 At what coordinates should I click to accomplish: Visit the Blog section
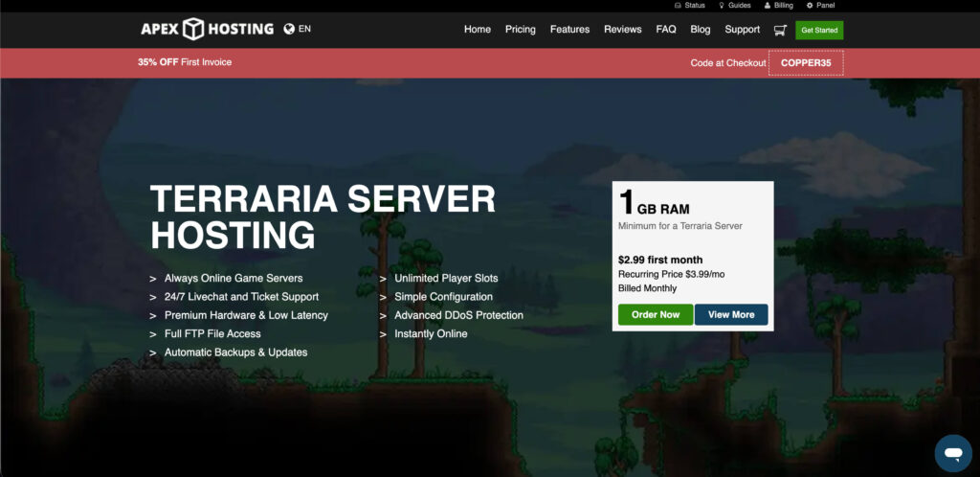[701, 30]
